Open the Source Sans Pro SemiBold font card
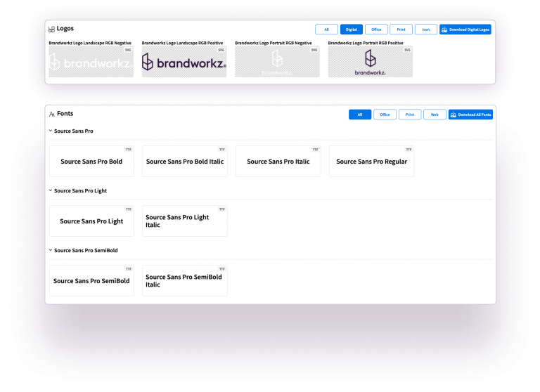This screenshot has height=392, width=540. 91,281
